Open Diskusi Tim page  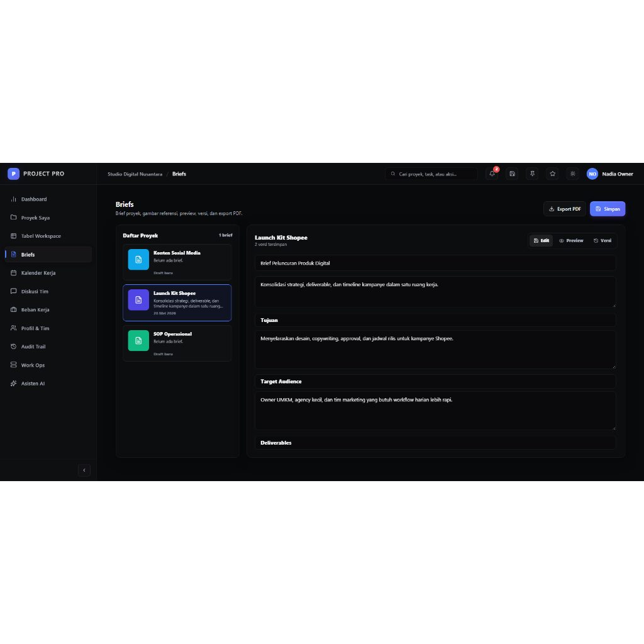click(48, 292)
